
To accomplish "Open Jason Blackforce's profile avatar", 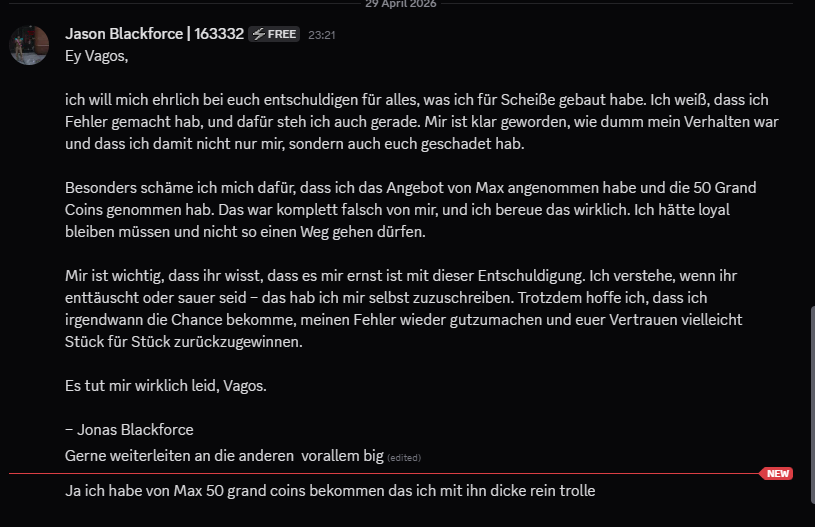I will tap(29, 45).
